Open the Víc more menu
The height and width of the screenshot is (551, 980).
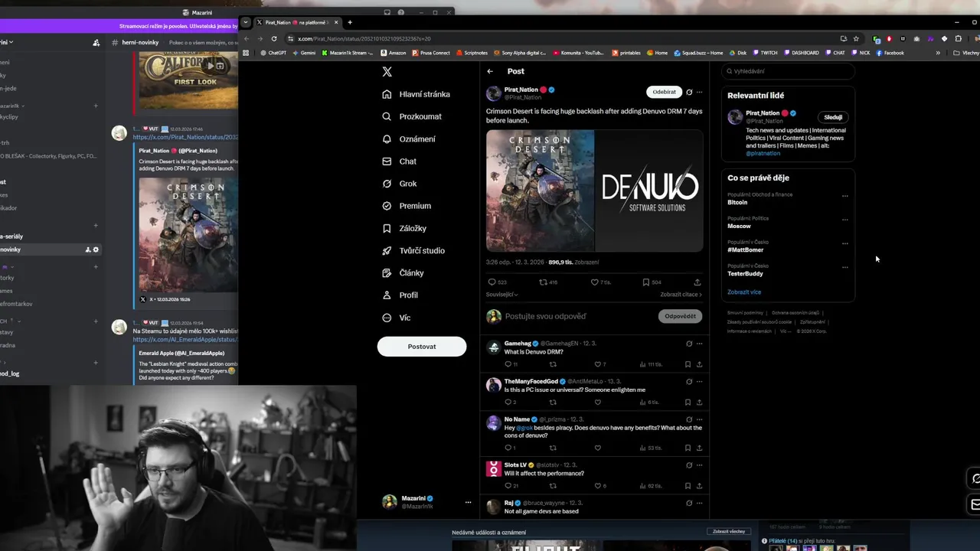coord(396,318)
